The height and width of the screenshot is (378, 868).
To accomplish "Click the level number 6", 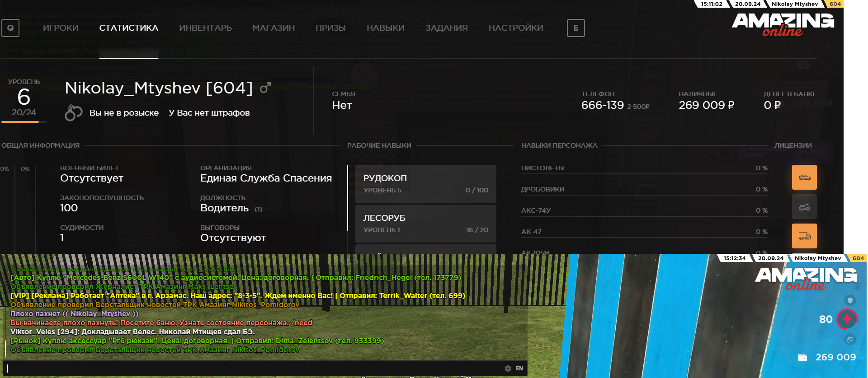I will [24, 97].
